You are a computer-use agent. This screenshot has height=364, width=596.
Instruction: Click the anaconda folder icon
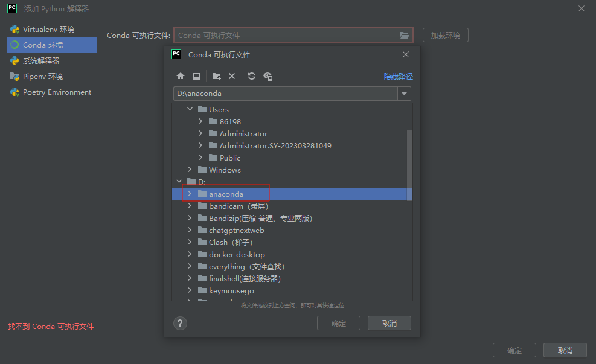(202, 194)
